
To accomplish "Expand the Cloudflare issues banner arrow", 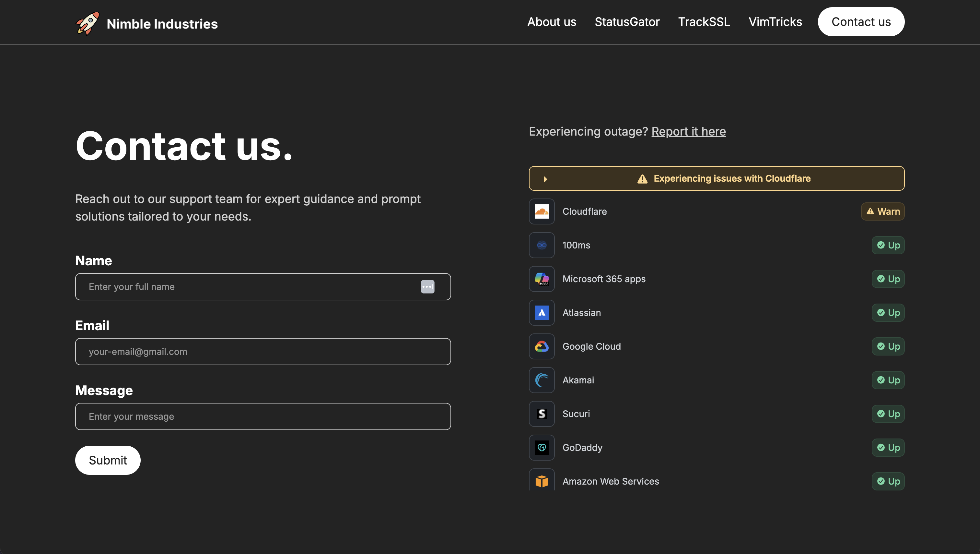I will coord(545,179).
